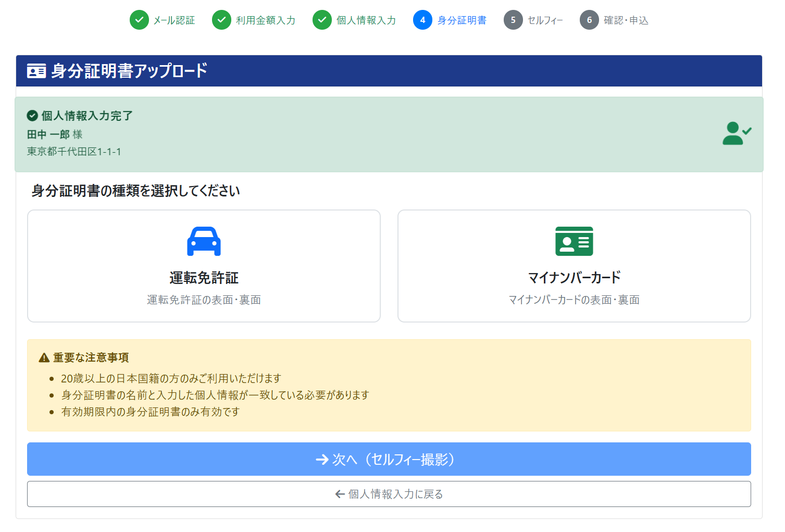The height and width of the screenshot is (532, 785).
Task: Click step 4 身分証明書 on the progress indicator
Action: [x=422, y=20]
